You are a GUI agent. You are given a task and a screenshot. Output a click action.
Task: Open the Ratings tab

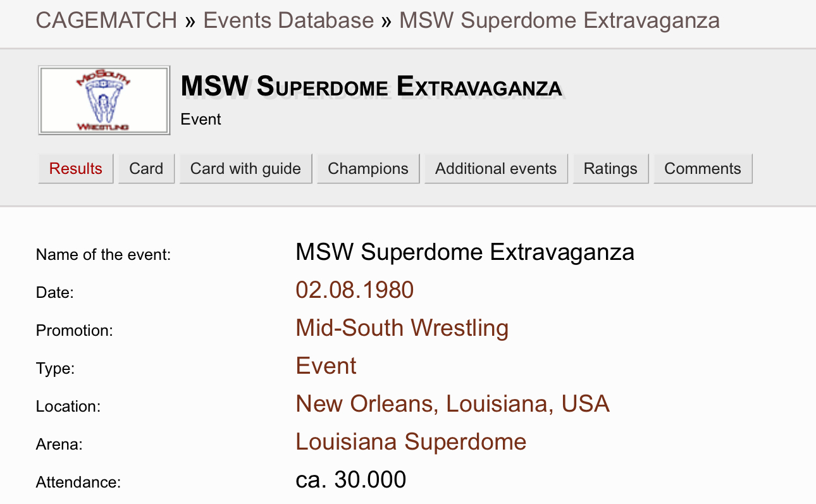click(610, 169)
